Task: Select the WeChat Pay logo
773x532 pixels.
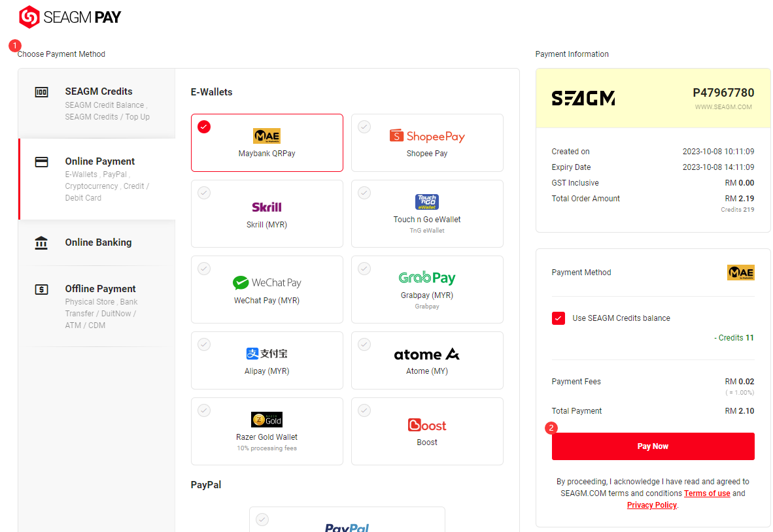Action: coord(267,283)
